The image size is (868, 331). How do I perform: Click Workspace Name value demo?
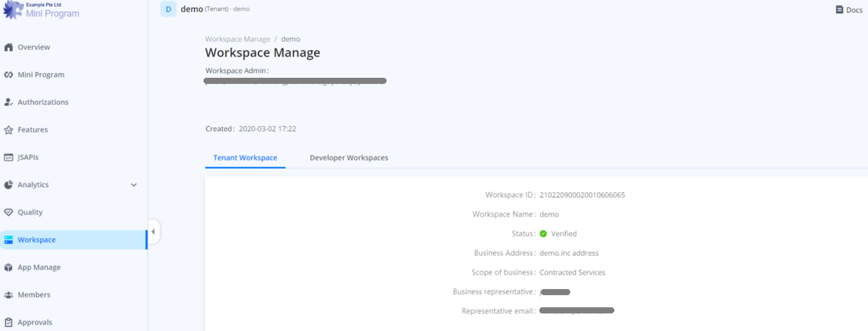[x=549, y=214]
